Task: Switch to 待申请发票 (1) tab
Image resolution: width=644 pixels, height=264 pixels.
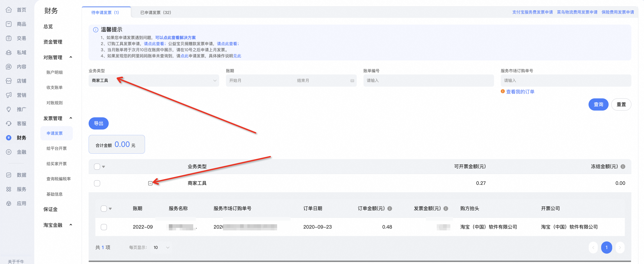Action: pyautogui.click(x=105, y=12)
